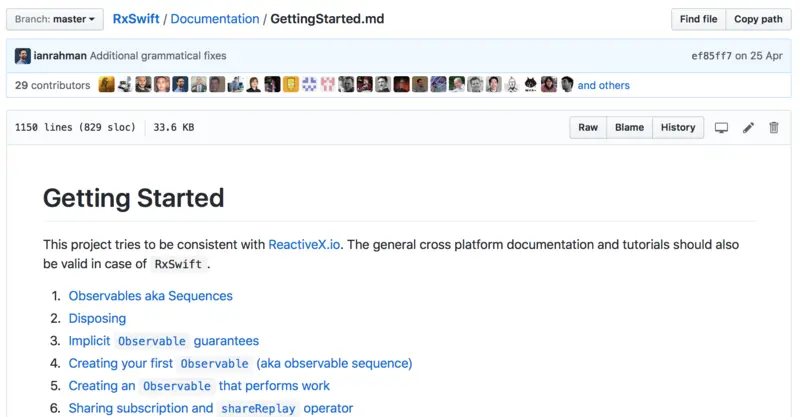The height and width of the screenshot is (417, 800).
Task: View the Raw file
Action: tap(588, 128)
